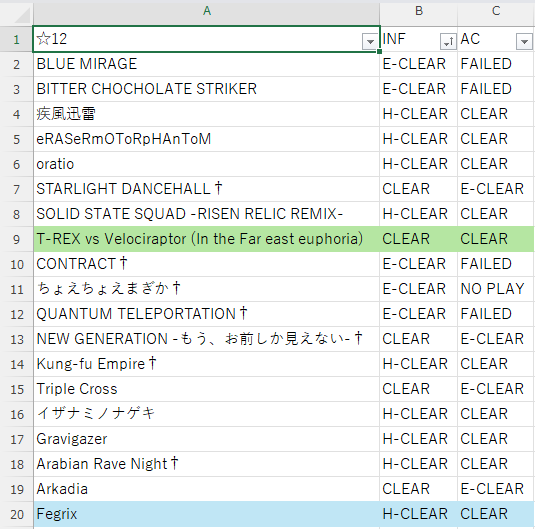Select the eRASeRmOToRpHAnToM cell
Screen dimensions: 535x529
click(x=206, y=139)
